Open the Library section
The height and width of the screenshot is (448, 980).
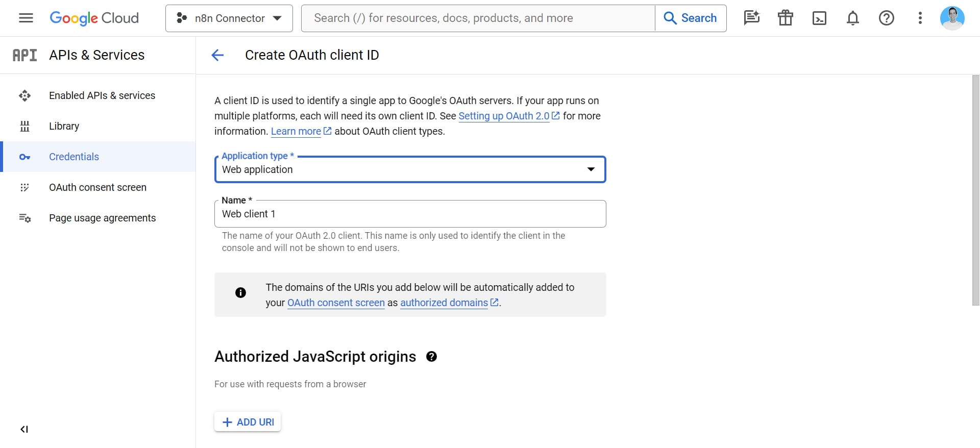tap(64, 126)
